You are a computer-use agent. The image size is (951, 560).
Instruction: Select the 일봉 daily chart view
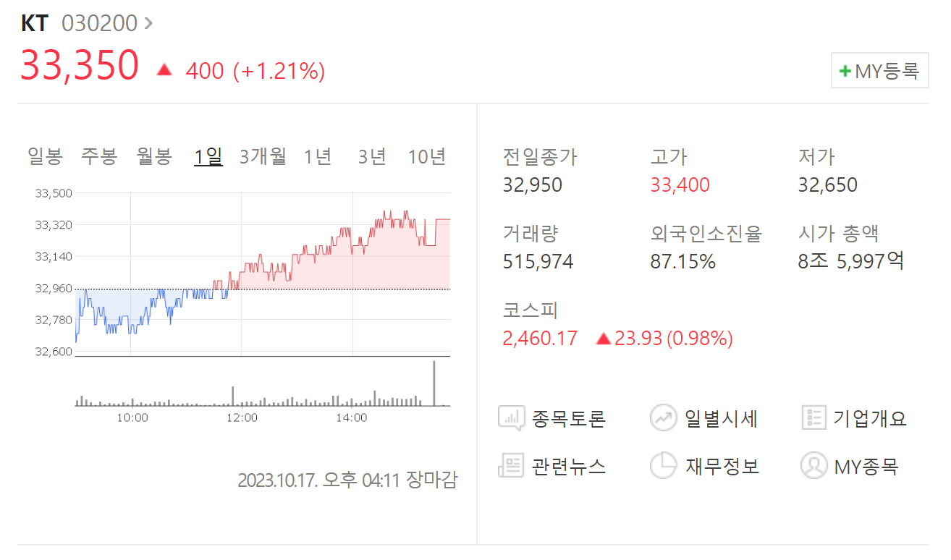coord(45,156)
